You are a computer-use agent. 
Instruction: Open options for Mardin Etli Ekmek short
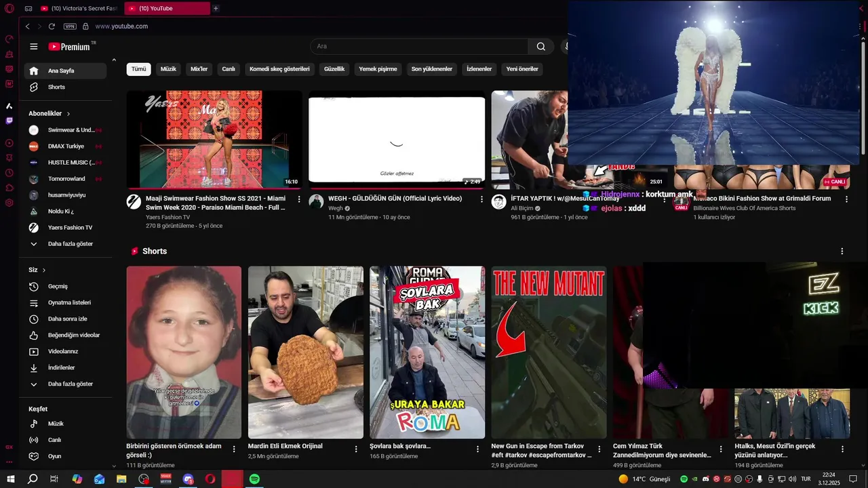pos(356,449)
